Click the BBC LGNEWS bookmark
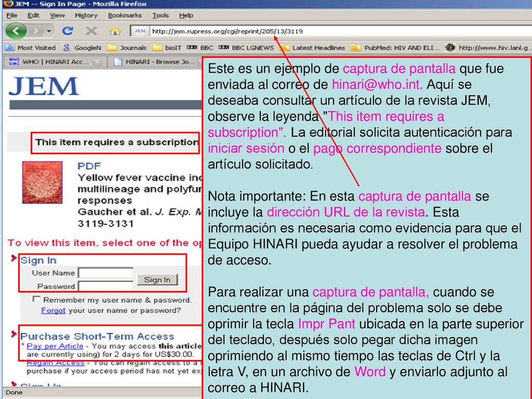This screenshot has width=532, height=399. click(x=246, y=48)
